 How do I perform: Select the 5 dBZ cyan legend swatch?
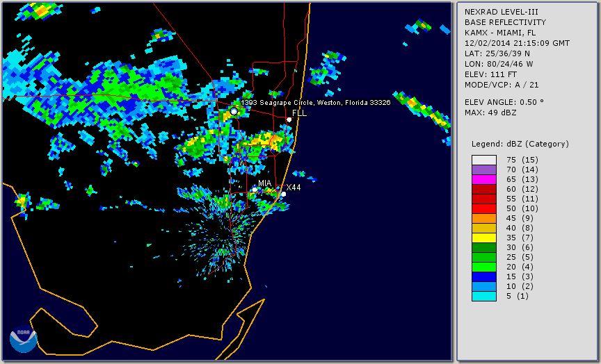tap(483, 296)
